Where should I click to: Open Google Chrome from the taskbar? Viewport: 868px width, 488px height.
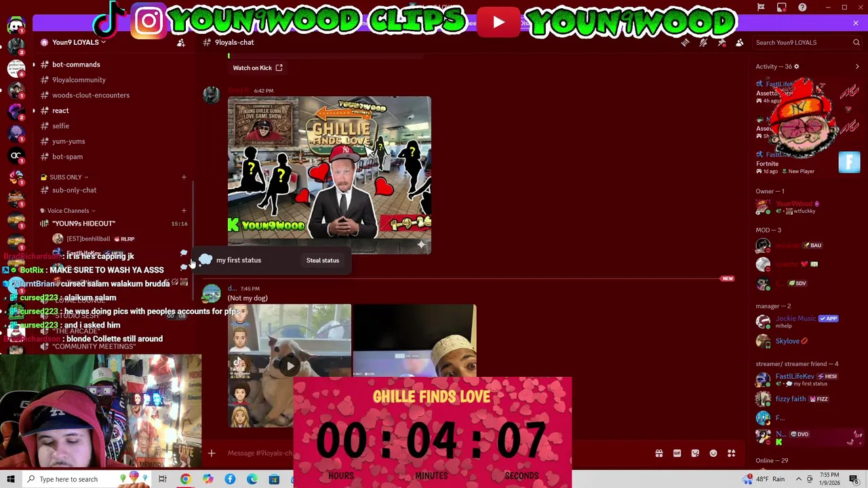[x=185, y=479]
